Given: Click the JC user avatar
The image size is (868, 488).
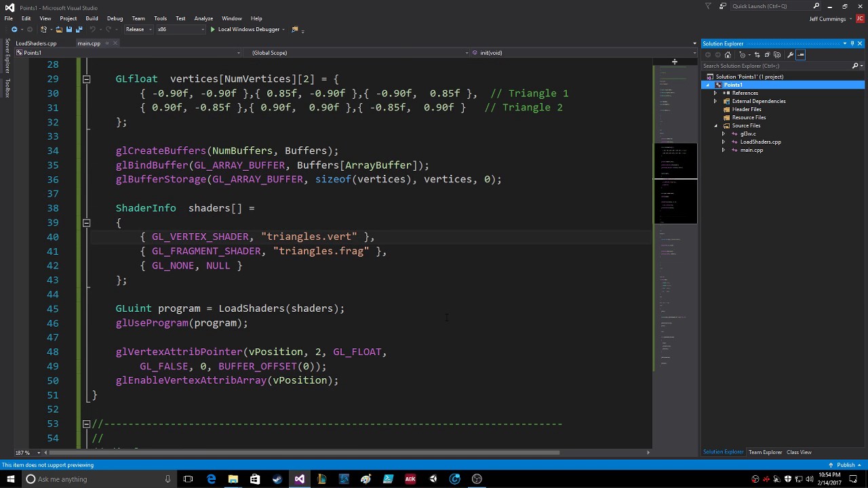Looking at the screenshot, I should click(859, 18).
